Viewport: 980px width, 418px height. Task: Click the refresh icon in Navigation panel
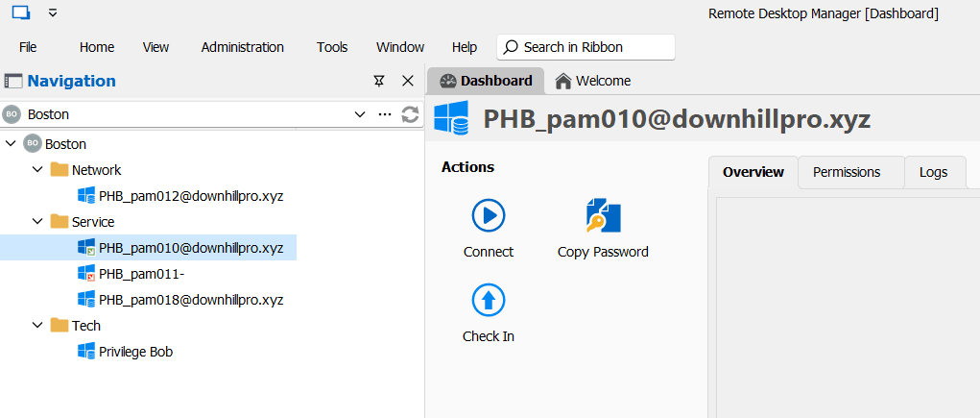[x=410, y=114]
